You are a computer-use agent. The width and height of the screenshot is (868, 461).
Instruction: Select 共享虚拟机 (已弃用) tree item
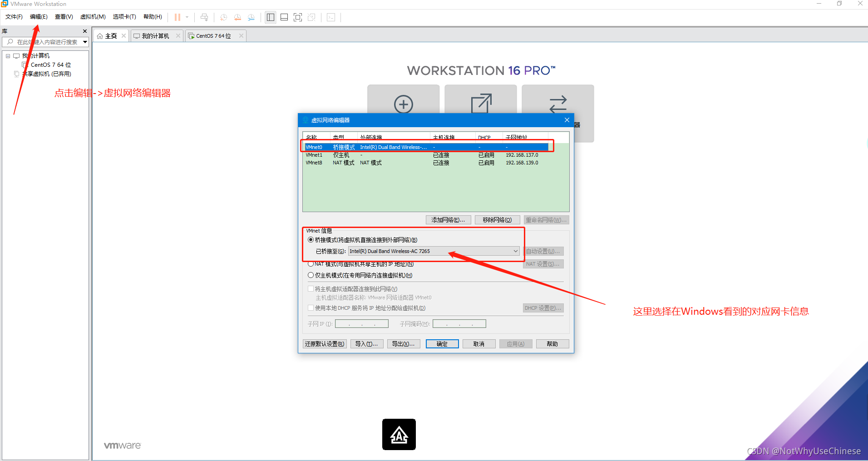point(43,74)
